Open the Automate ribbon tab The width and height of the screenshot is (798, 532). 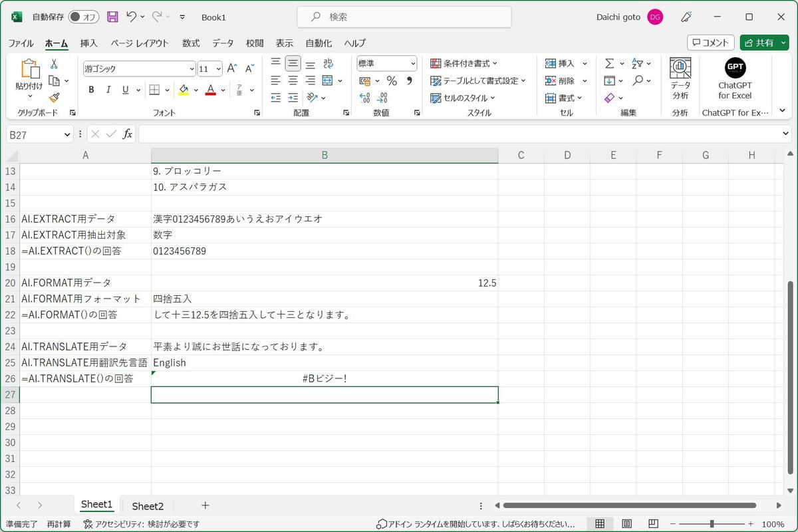(x=319, y=43)
